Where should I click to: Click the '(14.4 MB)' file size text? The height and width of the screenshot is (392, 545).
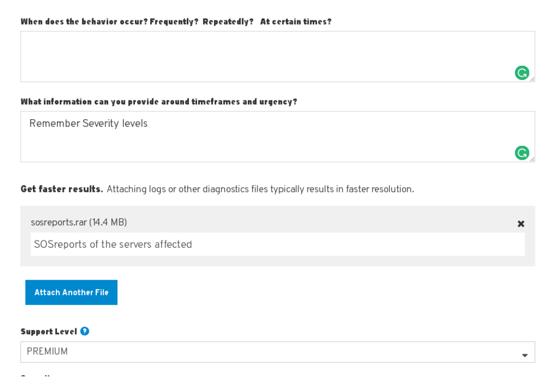tap(108, 222)
